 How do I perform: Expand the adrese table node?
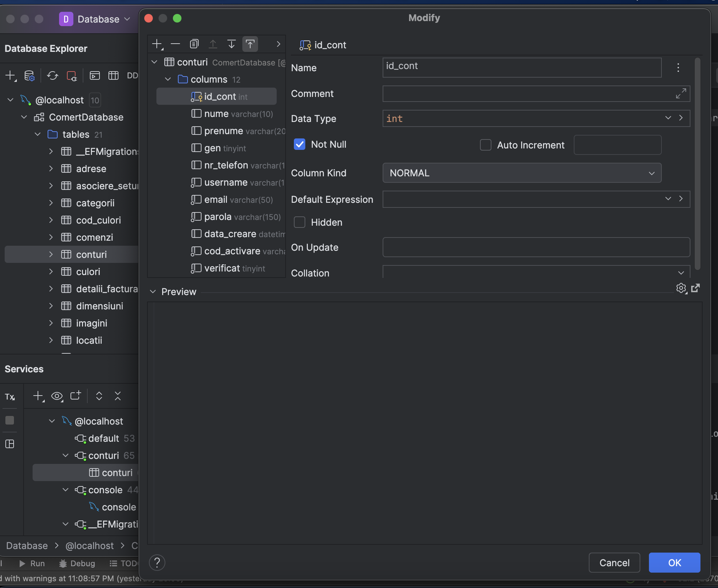point(51,169)
